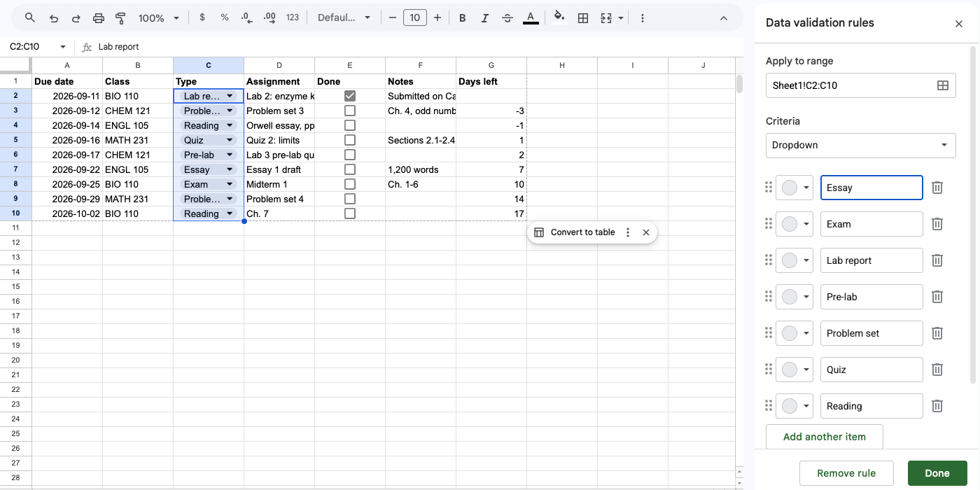
Task: Check Done for Orwell essay row
Action: click(x=350, y=125)
